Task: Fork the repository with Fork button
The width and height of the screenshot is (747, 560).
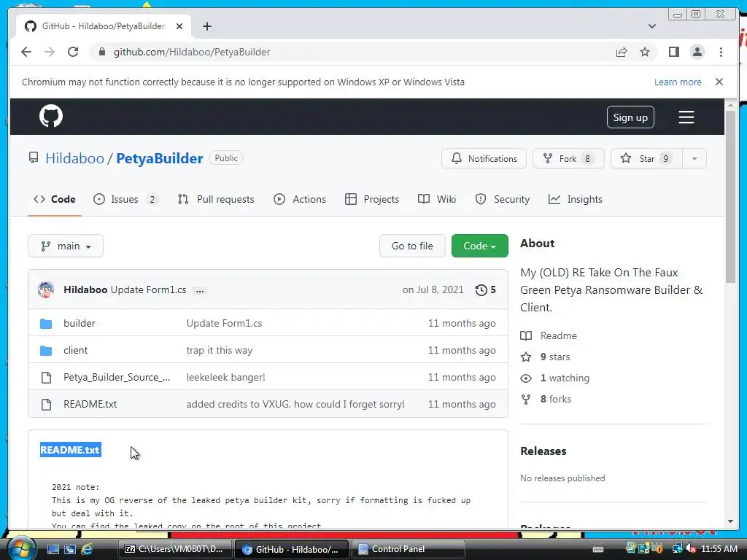Action: point(568,158)
